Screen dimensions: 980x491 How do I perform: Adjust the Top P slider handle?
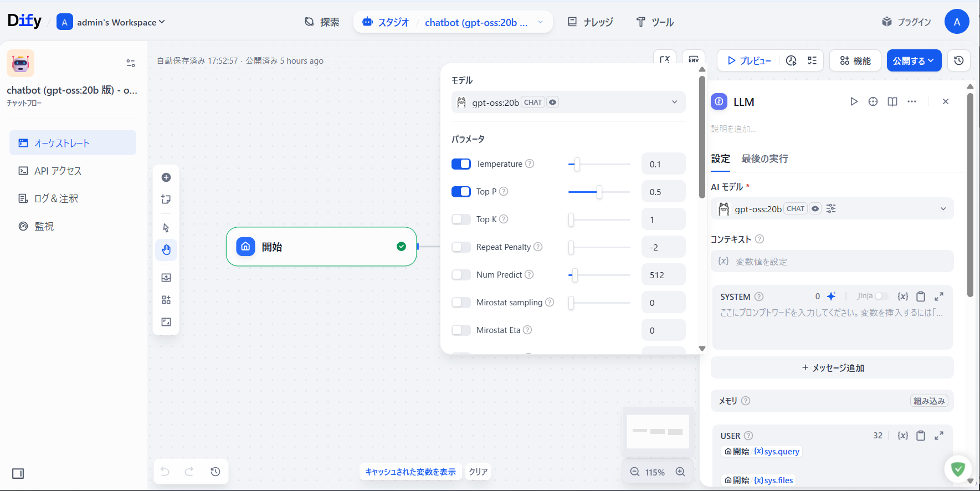[599, 192]
